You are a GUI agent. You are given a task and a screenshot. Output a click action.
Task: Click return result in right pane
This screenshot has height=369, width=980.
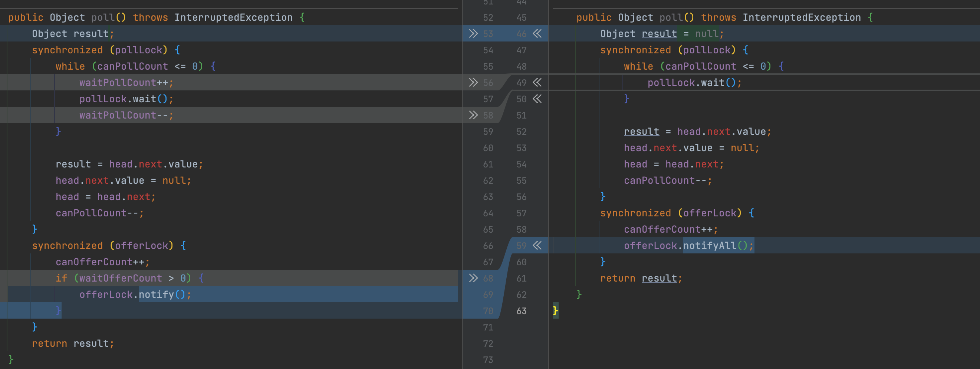tap(641, 278)
